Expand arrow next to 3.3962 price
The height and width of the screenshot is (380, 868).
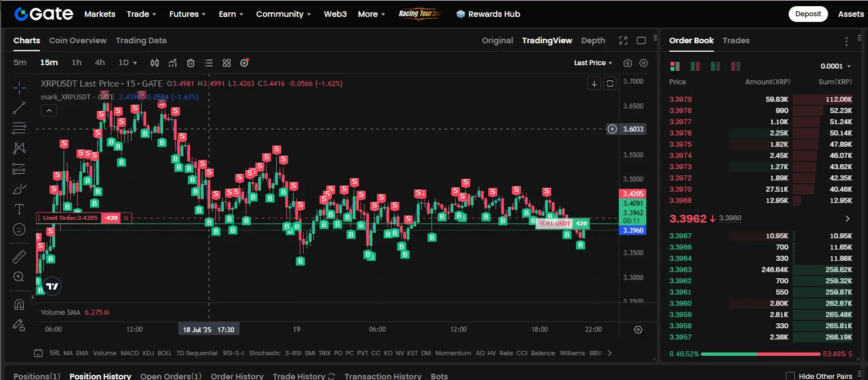pos(847,219)
